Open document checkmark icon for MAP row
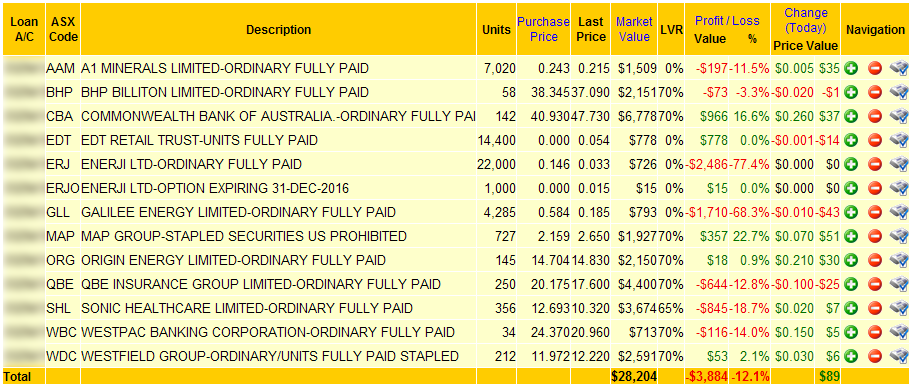The image size is (912, 387). tap(899, 236)
